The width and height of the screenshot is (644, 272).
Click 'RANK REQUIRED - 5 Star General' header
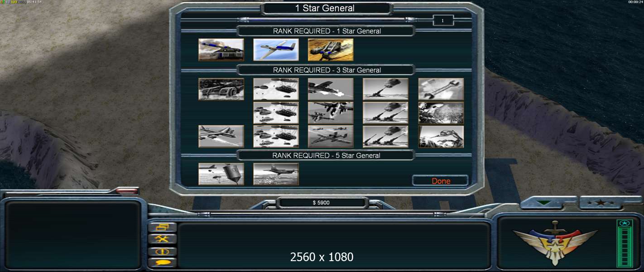coord(327,155)
